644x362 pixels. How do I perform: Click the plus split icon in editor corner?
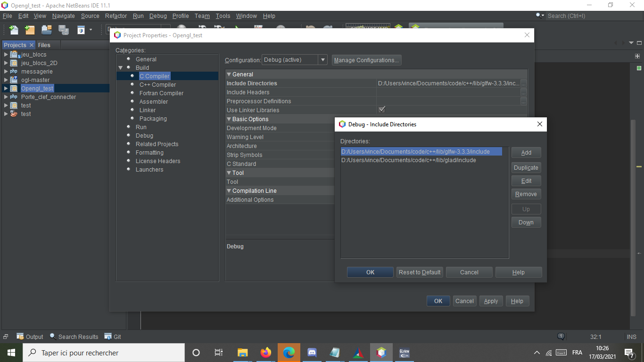tap(638, 56)
